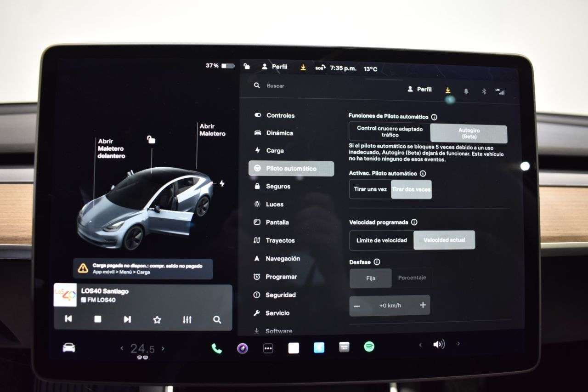Image resolution: width=588 pixels, height=392 pixels.
Task: Open the phone app icon
Action: pos(216,348)
